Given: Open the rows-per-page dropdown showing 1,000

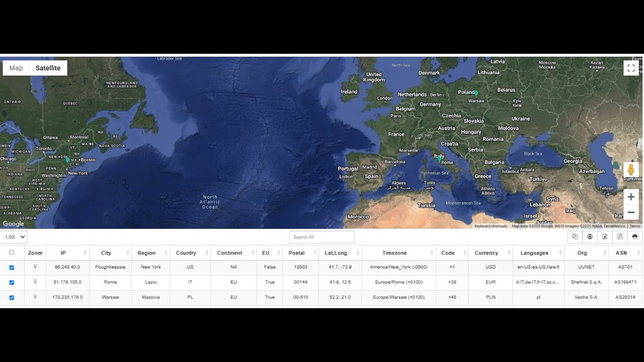Looking at the screenshot, I should (14, 237).
